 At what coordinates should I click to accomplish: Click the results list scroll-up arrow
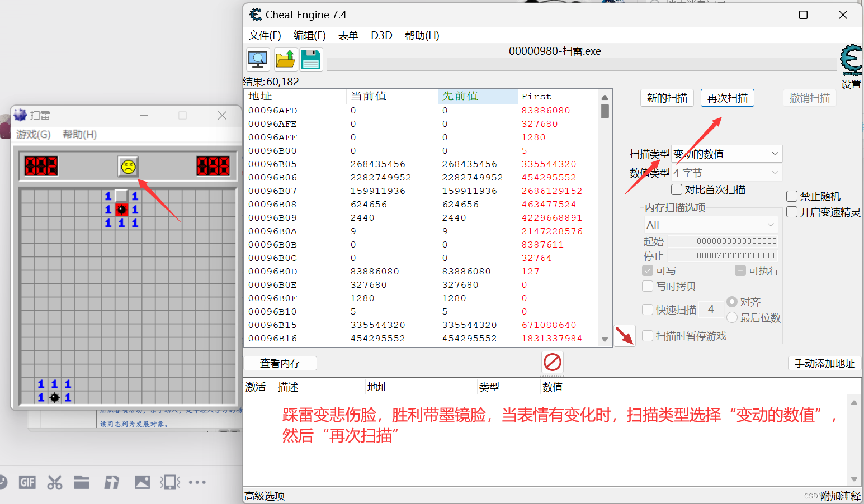tap(605, 97)
